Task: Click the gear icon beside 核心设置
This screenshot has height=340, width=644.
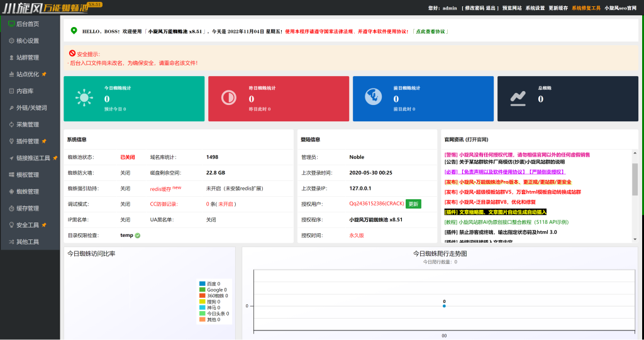Action: 11,41
